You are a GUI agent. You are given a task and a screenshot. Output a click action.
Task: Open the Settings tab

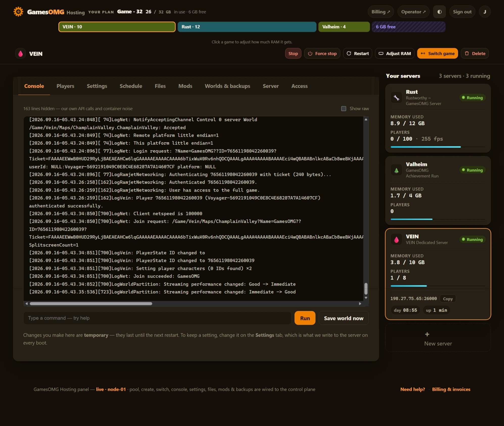97,86
